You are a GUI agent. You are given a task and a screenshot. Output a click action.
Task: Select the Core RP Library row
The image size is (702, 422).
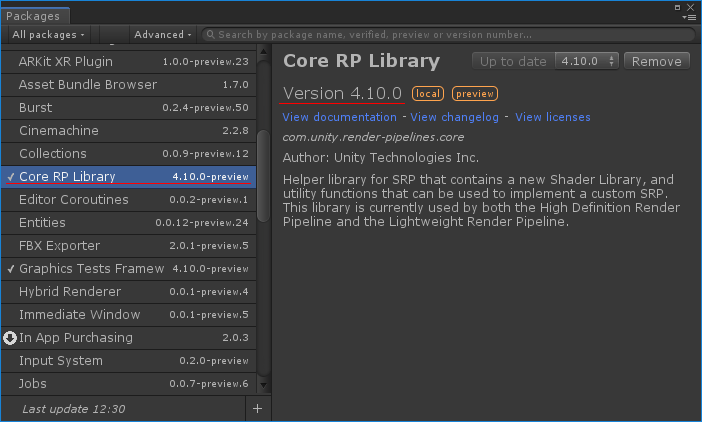tap(129, 177)
